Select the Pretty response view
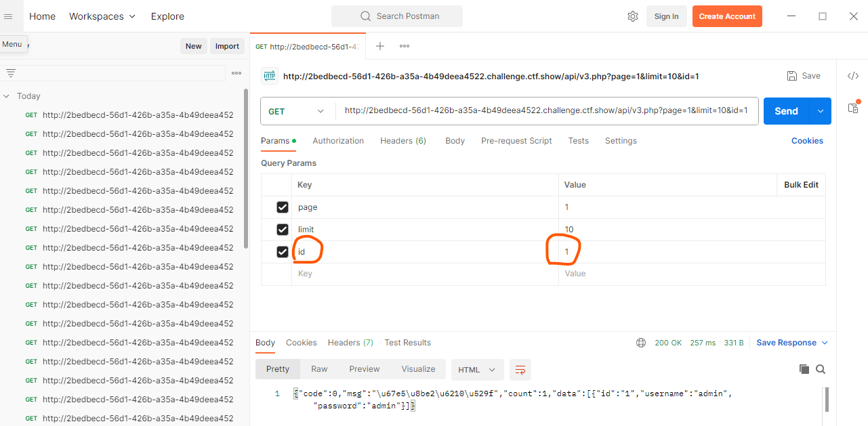Screen dimensions: 868x426 click(x=278, y=369)
